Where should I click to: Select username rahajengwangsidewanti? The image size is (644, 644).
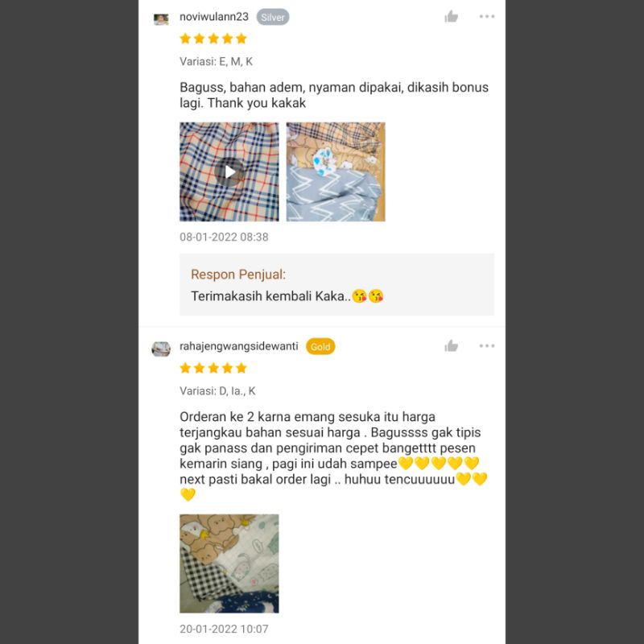tap(238, 346)
